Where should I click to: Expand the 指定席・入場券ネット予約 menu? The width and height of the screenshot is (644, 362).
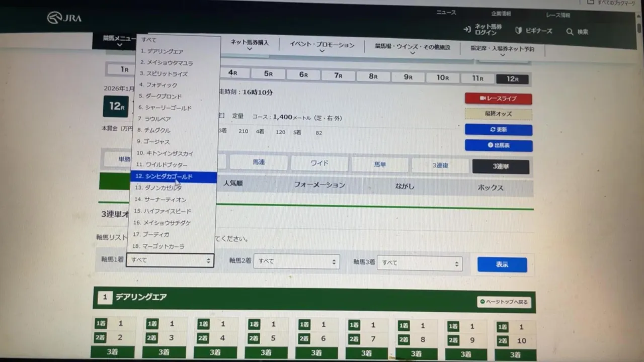(x=502, y=51)
